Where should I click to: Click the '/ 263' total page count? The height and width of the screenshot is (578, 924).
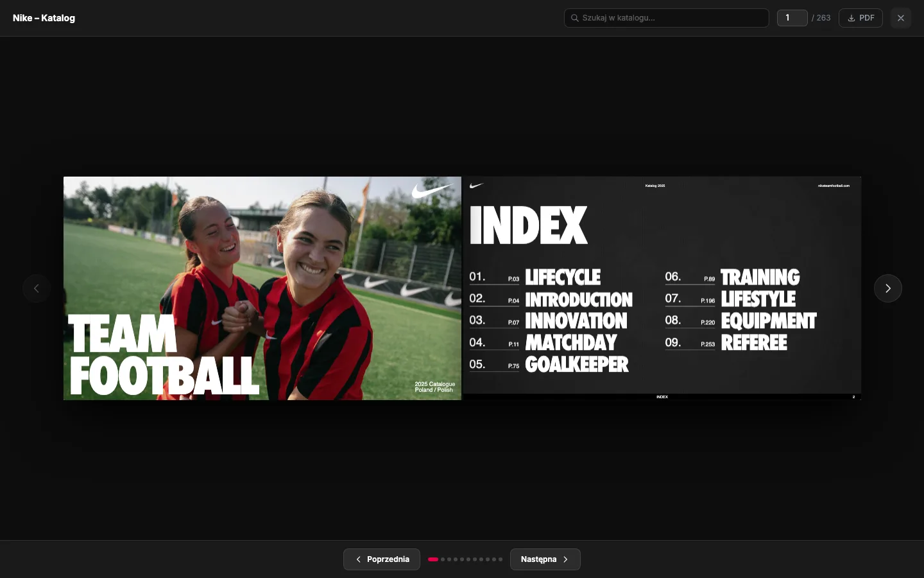821,18
